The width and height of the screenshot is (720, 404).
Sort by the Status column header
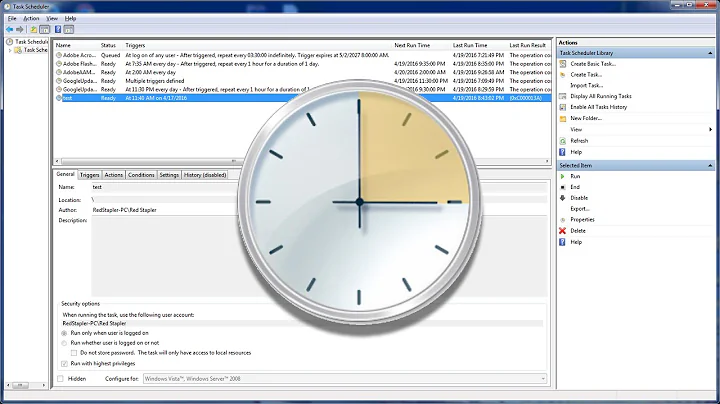coord(108,45)
